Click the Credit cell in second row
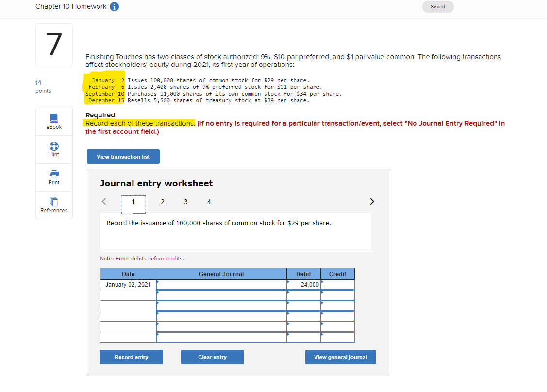Screen dimensions: 547x392 pos(337,295)
